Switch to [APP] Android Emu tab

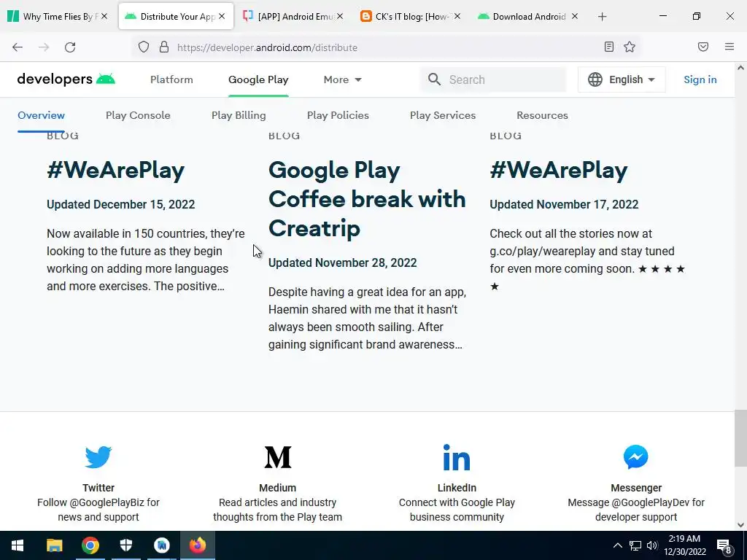tap(293, 17)
